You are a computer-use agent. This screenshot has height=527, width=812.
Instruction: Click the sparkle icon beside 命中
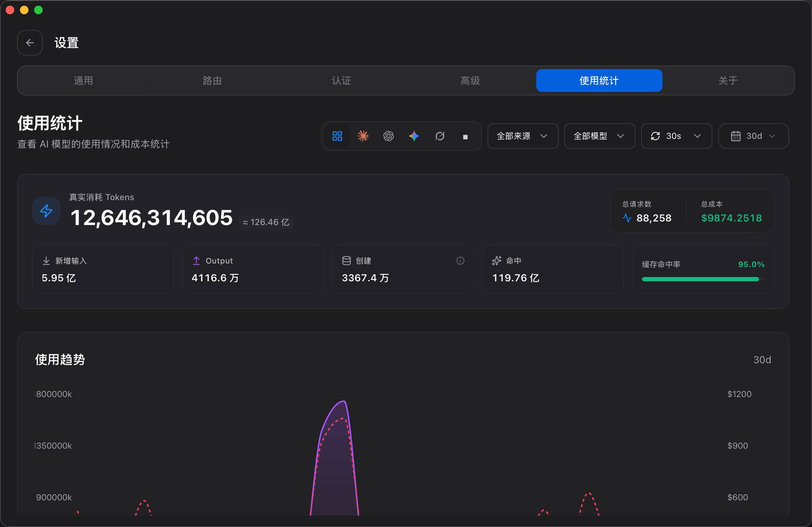click(x=497, y=261)
